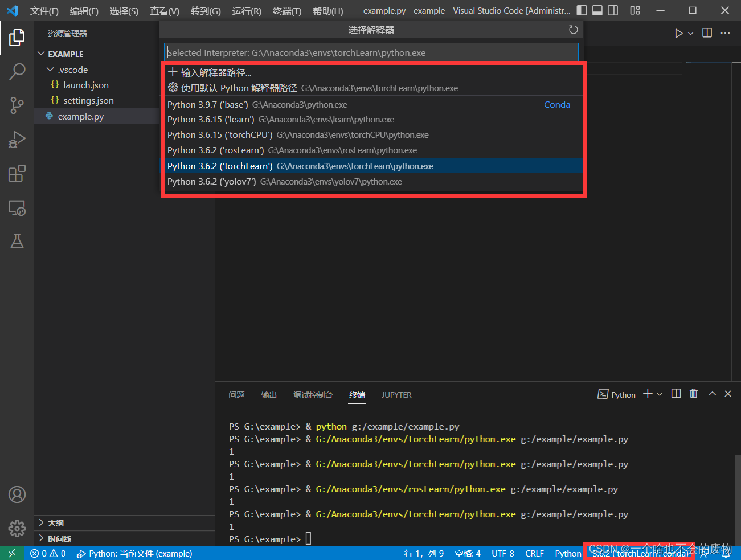
Task: Open the run button dropdown arrow
Action: coord(690,34)
